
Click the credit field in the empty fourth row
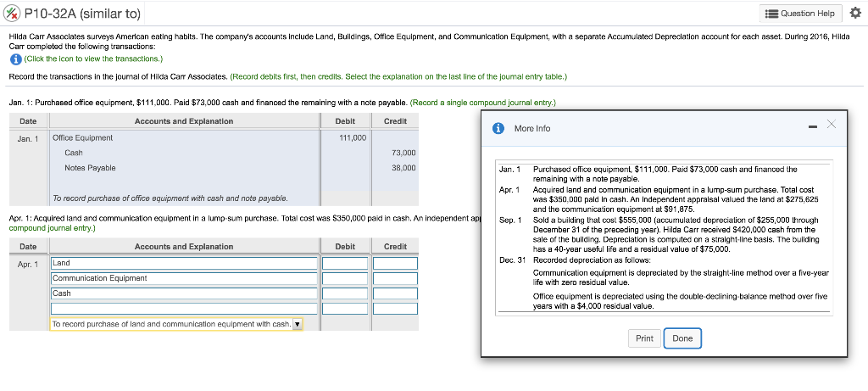[x=395, y=309]
